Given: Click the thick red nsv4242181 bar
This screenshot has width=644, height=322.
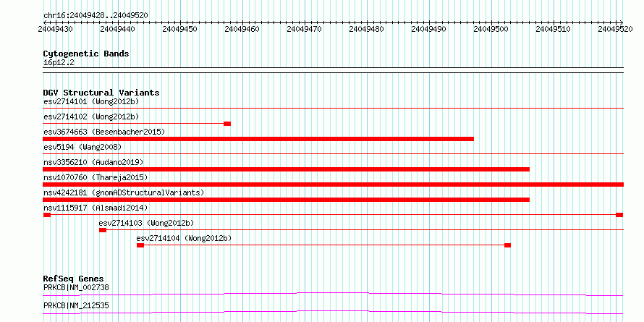Looking at the screenshot, I should click(287, 200).
